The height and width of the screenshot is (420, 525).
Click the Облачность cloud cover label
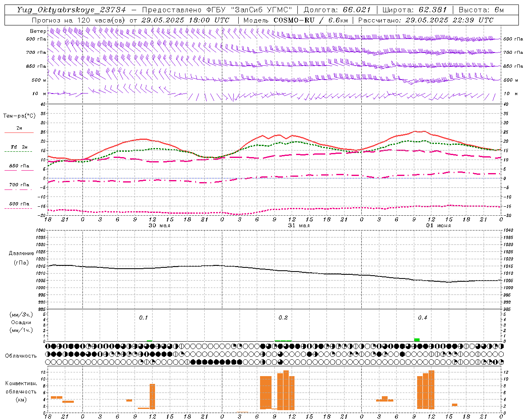pos(21,356)
